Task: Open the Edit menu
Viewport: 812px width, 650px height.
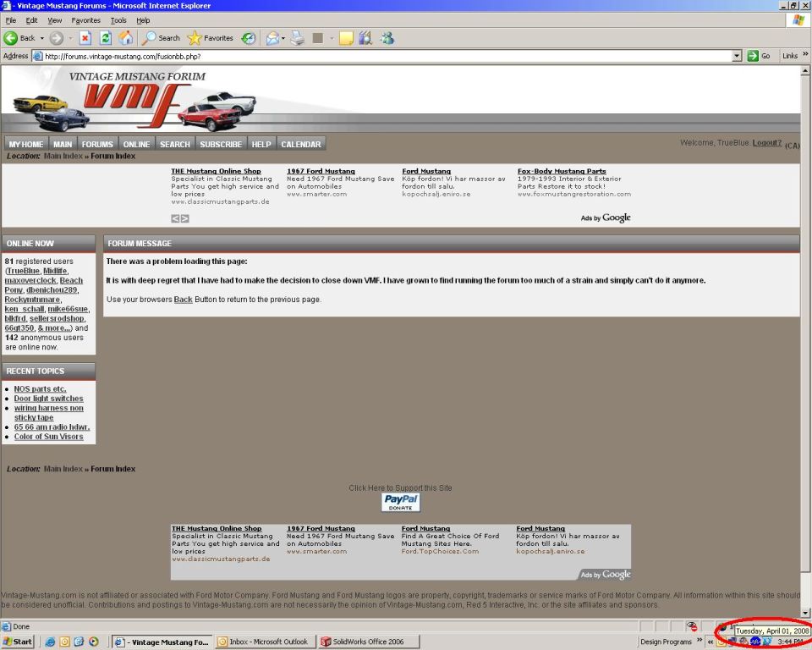Action: (31, 20)
